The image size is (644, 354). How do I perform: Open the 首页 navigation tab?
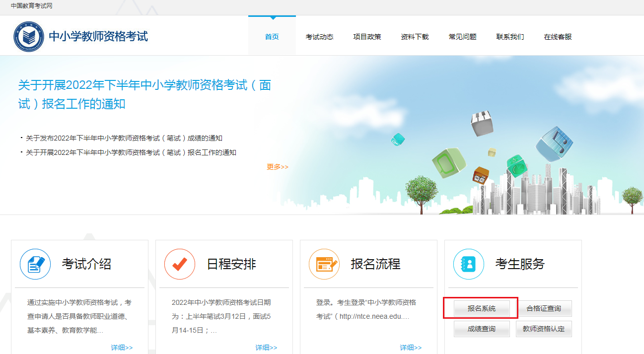click(x=272, y=37)
